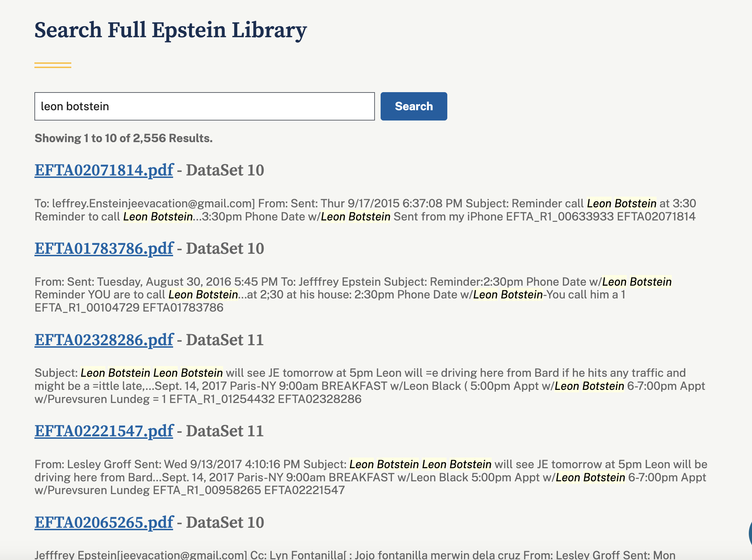Click the DataSet 10 label beside EFTA01783786.pdf
The width and height of the screenshot is (752, 560).
tap(225, 249)
